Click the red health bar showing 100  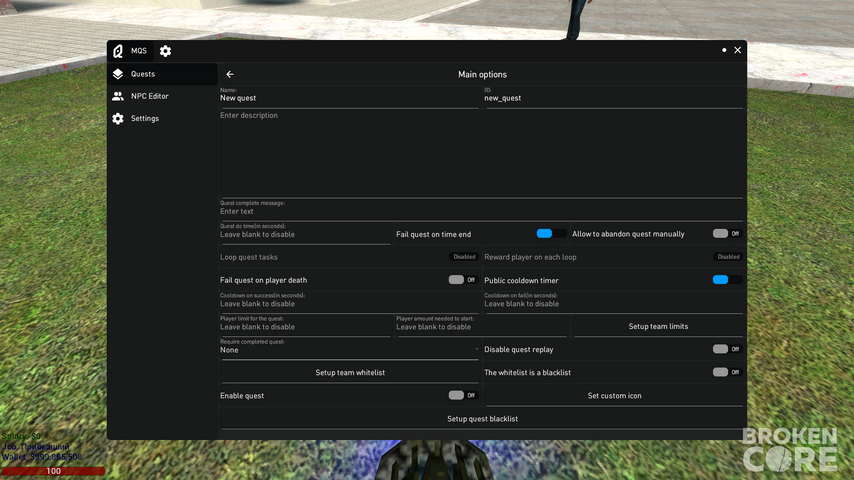pos(53,471)
